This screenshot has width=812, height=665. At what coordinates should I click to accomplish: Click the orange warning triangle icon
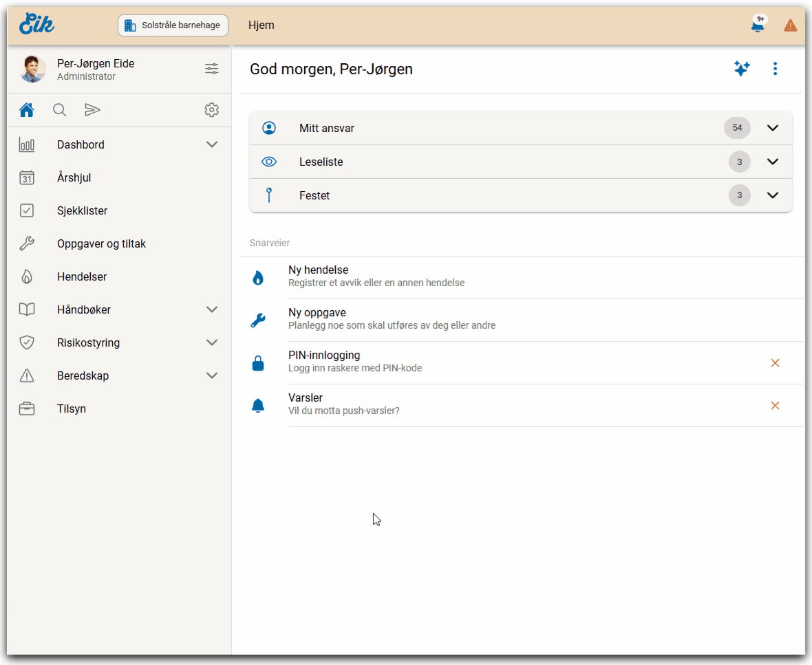click(x=790, y=26)
